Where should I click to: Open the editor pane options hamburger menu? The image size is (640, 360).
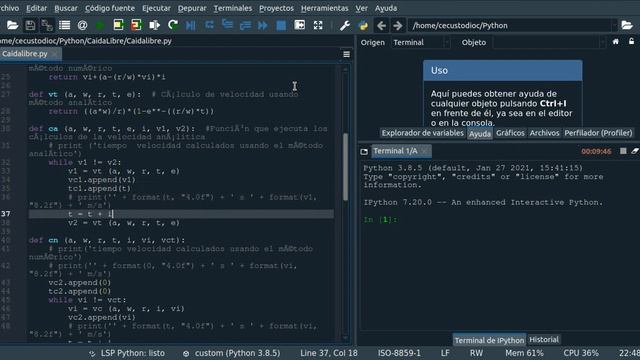[x=347, y=54]
